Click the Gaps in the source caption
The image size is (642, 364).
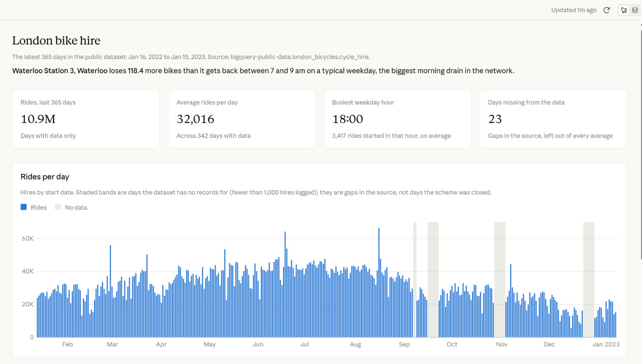coord(550,135)
